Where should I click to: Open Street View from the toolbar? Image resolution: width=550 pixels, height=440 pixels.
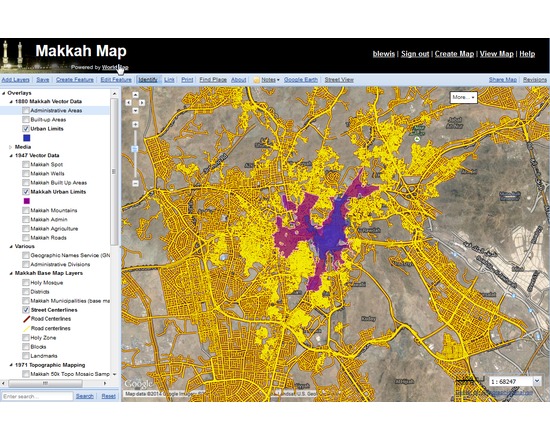click(339, 80)
